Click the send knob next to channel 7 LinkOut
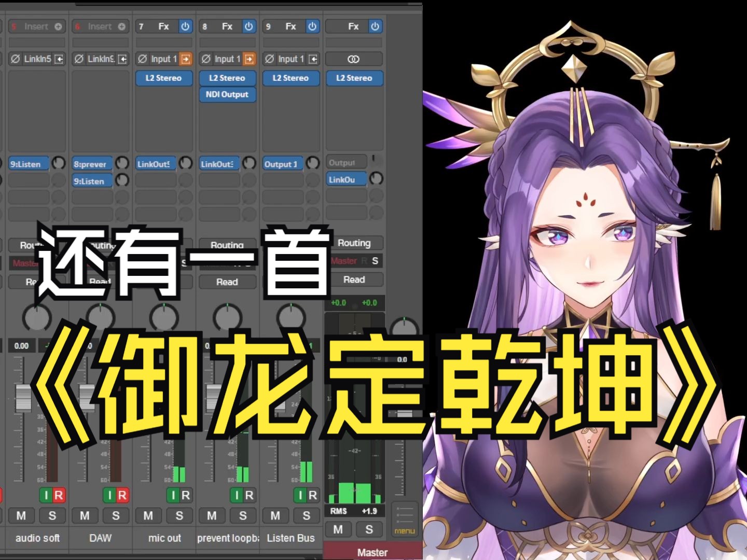 click(x=186, y=163)
